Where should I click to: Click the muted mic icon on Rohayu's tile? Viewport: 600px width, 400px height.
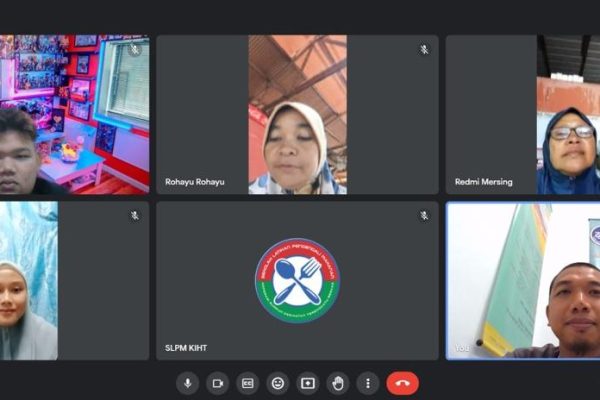pos(424,49)
